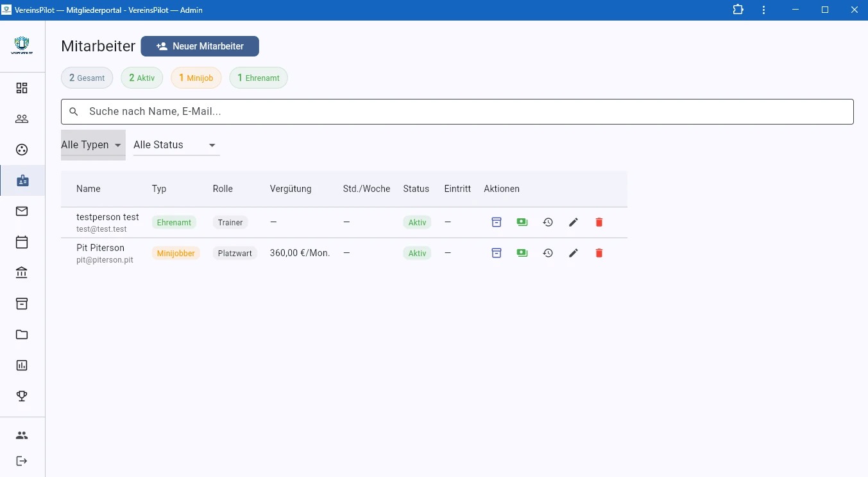Open the dashboard icon in sidebar
The width and height of the screenshot is (868, 477).
coord(22,88)
